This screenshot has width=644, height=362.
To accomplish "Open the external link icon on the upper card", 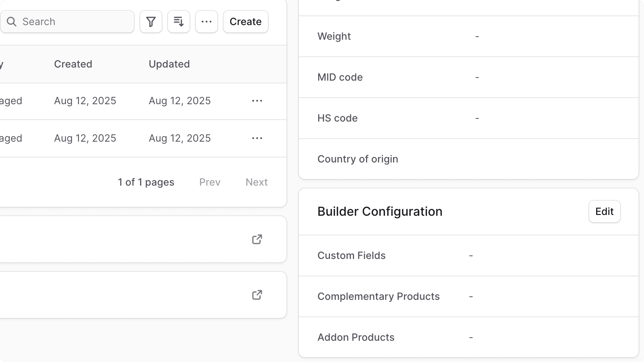I will click(x=257, y=239).
